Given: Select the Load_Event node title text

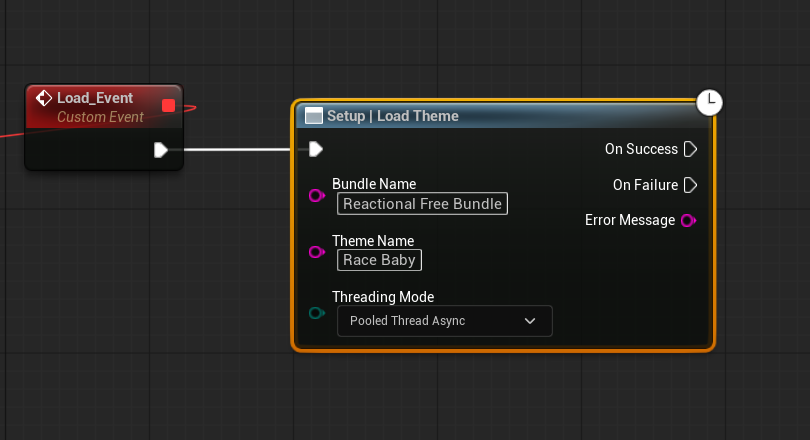Looking at the screenshot, I should click(x=95, y=98).
